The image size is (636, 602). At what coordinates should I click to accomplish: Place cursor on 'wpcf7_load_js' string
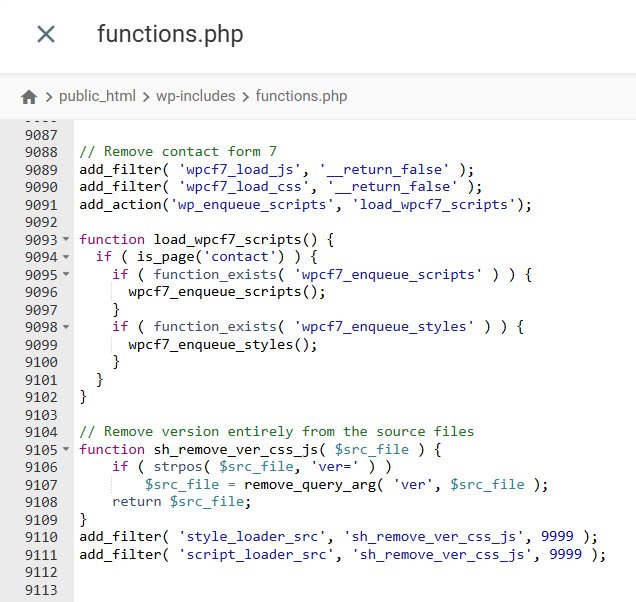pos(240,170)
